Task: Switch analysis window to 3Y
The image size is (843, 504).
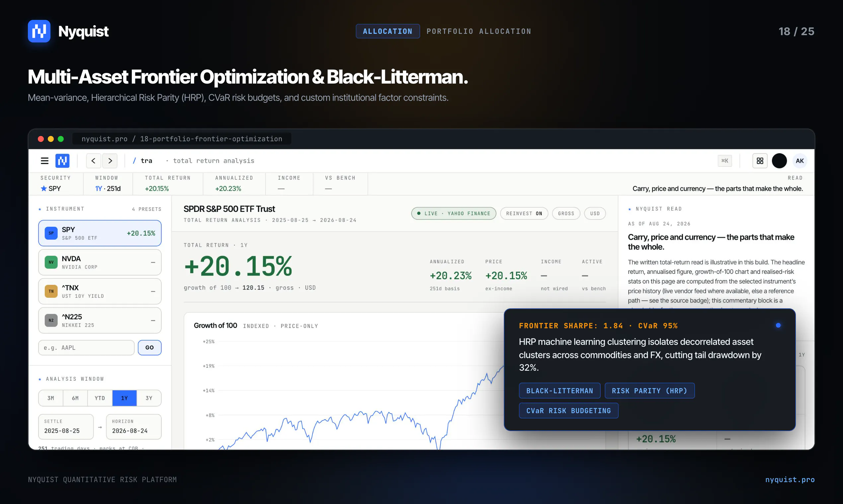Action: pos(149,398)
